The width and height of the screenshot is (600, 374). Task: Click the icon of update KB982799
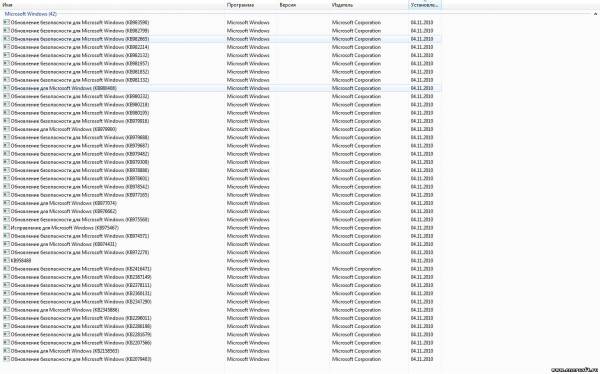(x=6, y=31)
